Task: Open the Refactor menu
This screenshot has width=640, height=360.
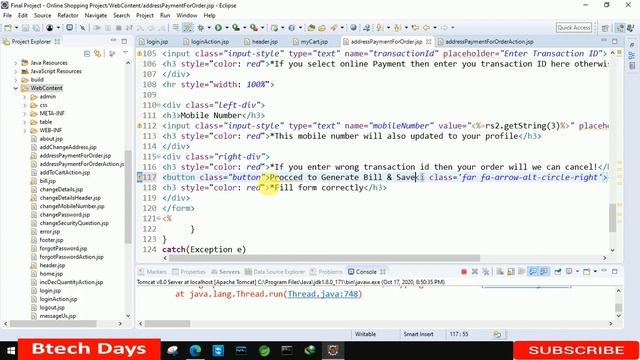Action: (68, 16)
